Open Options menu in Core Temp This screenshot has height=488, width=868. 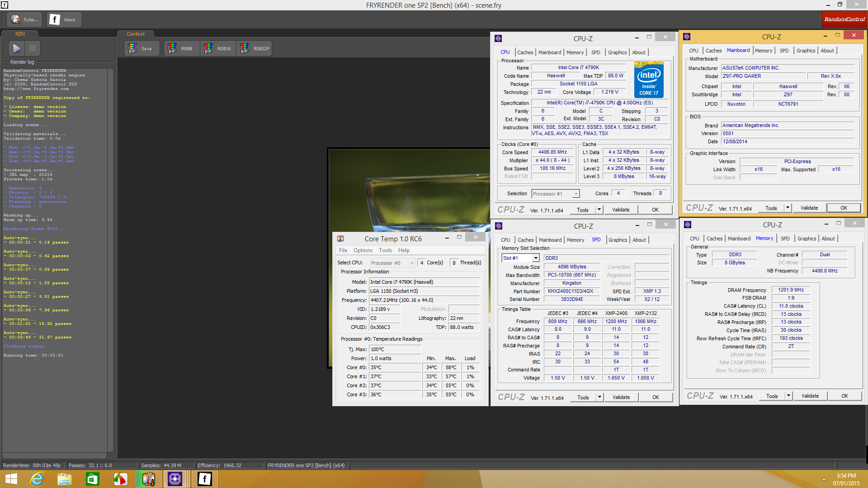(363, 250)
